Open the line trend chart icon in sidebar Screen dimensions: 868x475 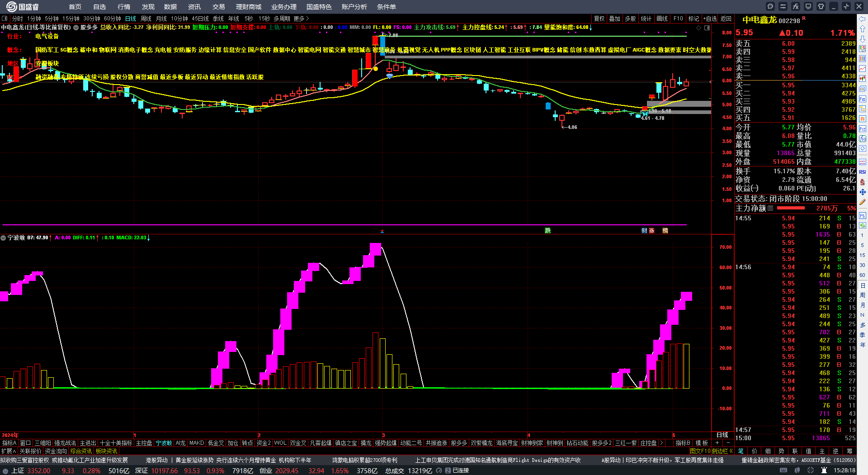(x=863, y=69)
